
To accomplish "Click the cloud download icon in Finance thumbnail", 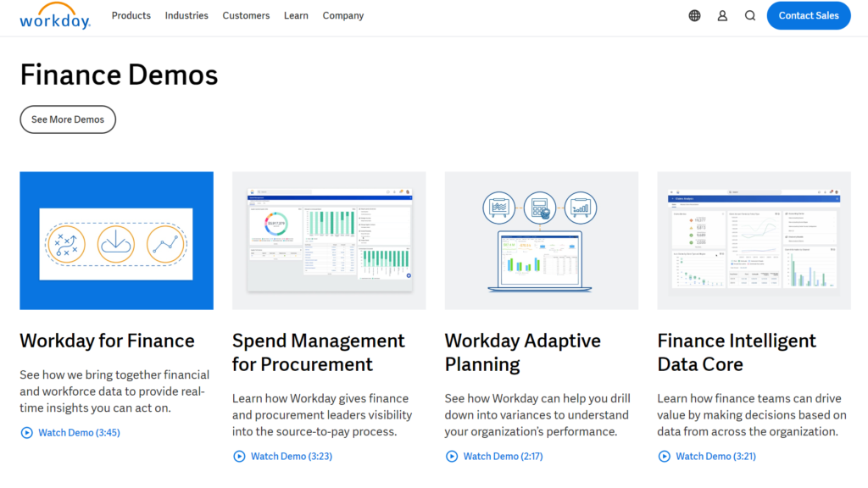I will [x=115, y=244].
